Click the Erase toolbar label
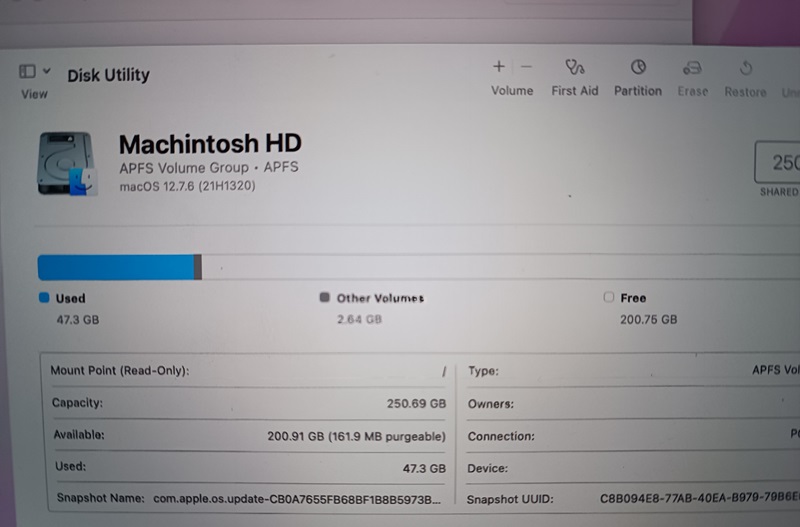800x527 pixels. point(692,91)
